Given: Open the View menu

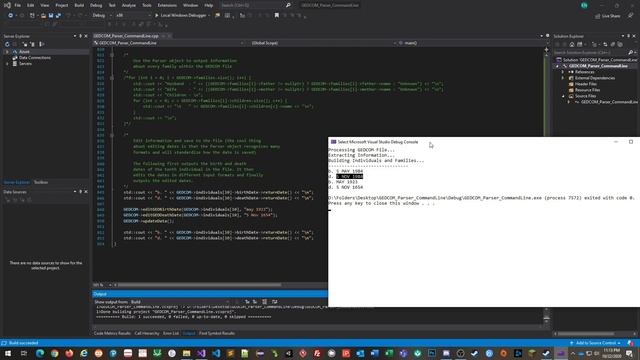Looking at the screenshot, I should coord(44,5).
